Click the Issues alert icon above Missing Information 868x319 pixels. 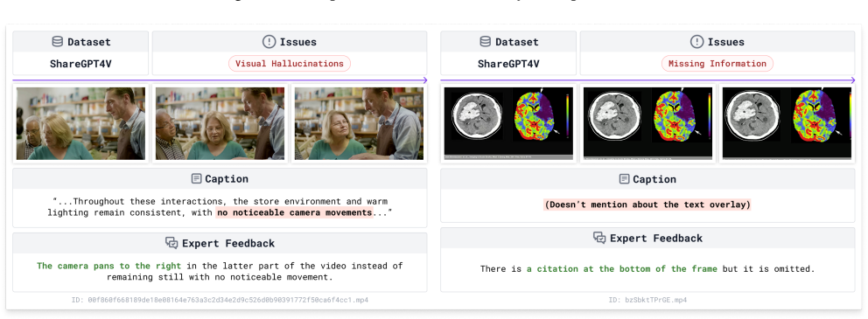click(x=697, y=41)
